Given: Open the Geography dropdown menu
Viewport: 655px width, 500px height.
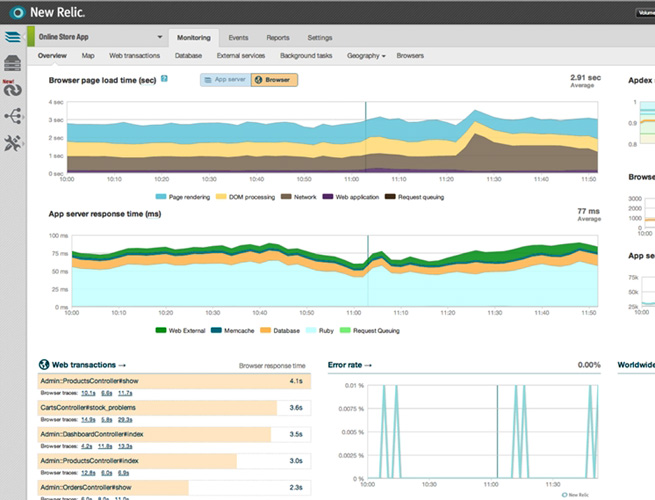Looking at the screenshot, I should pyautogui.click(x=366, y=56).
